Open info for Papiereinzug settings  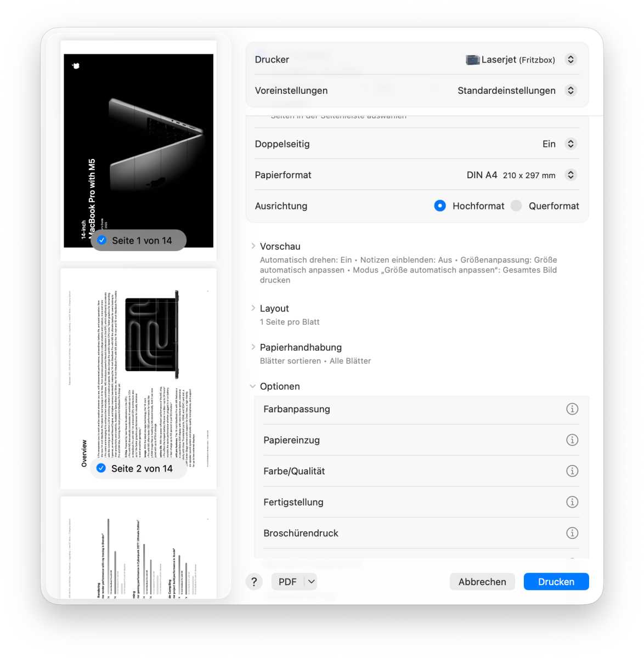click(x=572, y=440)
